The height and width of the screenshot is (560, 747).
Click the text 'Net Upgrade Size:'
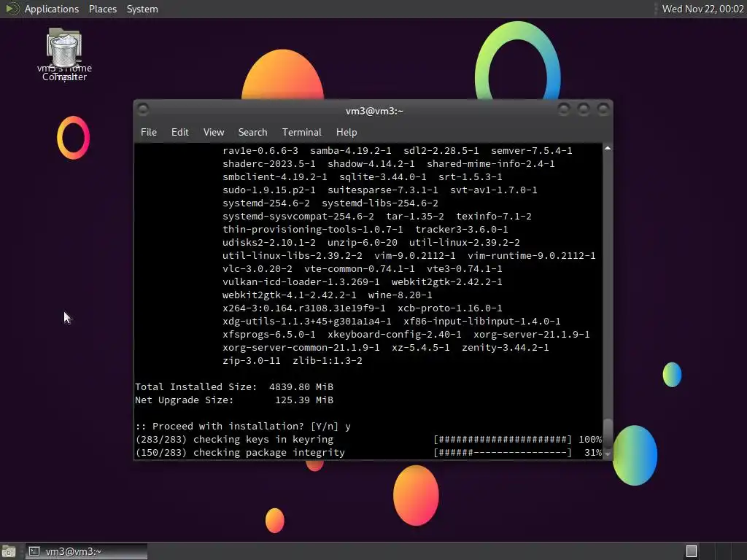pos(185,400)
